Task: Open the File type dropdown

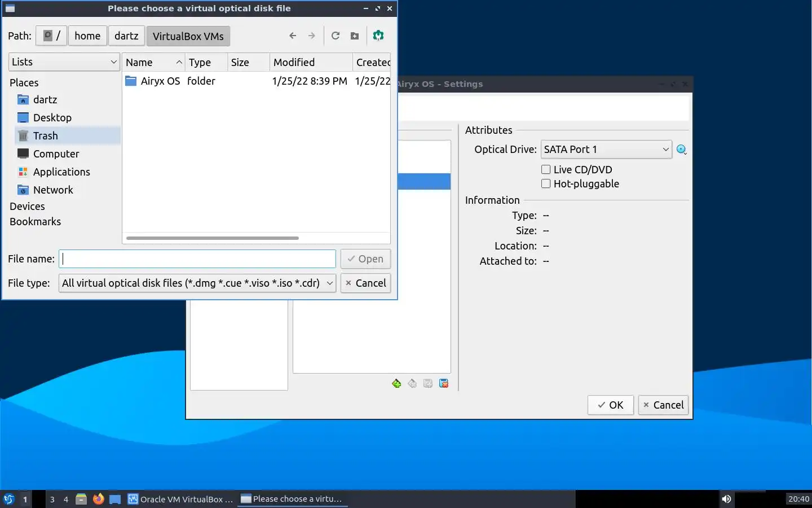Action: point(197,283)
